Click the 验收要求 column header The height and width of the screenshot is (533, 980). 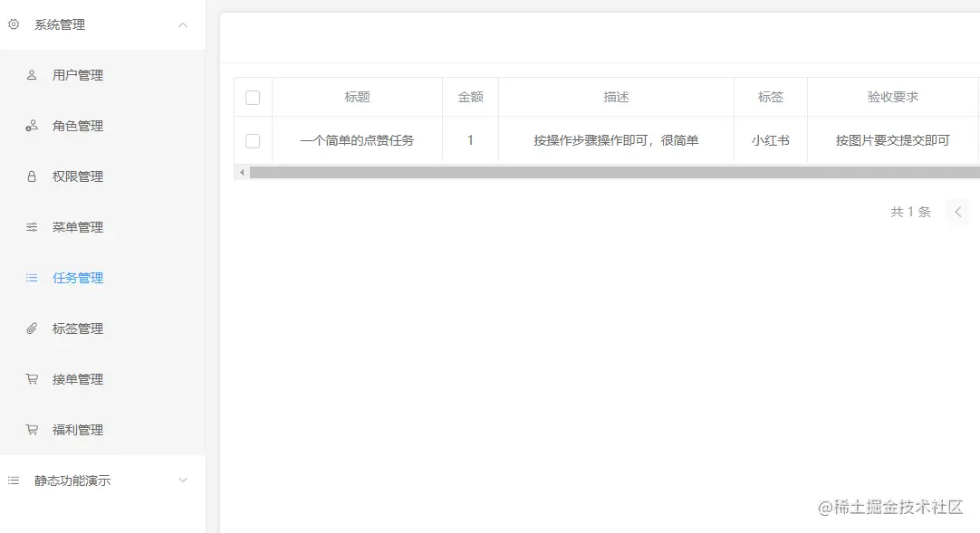coord(893,97)
